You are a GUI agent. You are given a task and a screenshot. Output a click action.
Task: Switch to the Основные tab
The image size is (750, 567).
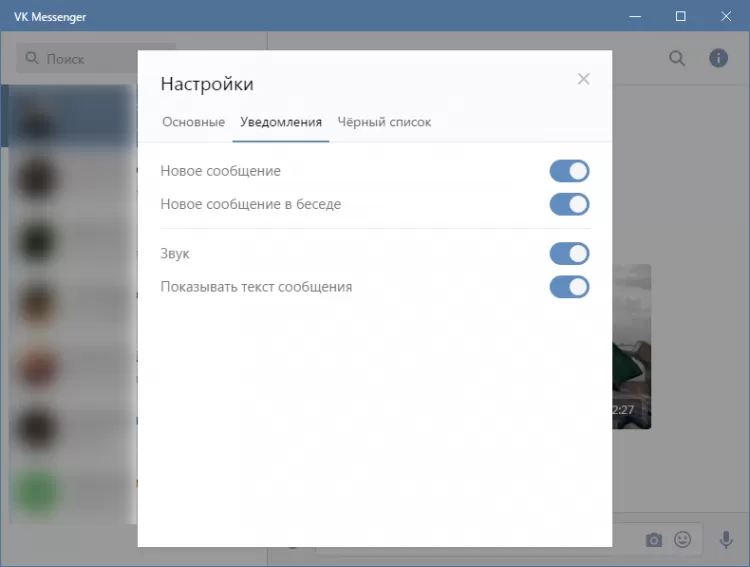pos(193,122)
